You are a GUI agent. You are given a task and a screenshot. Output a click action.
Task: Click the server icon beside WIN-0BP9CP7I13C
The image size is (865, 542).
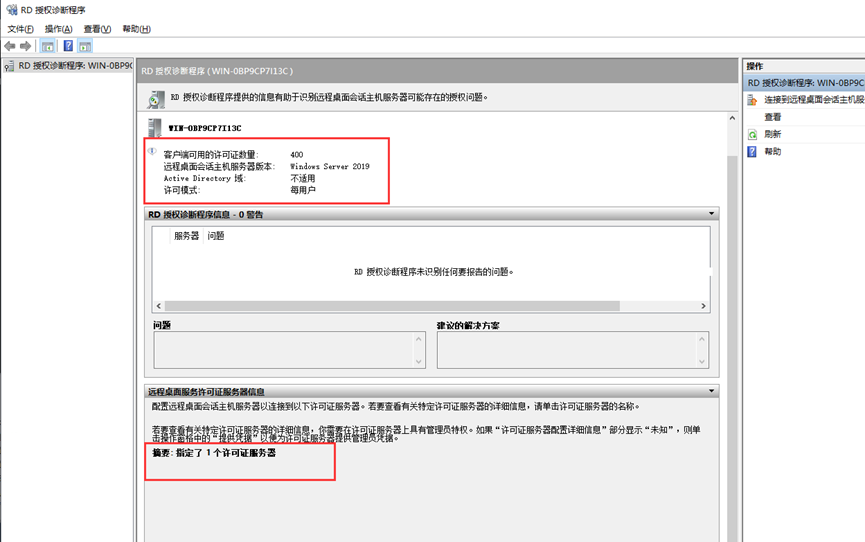[x=155, y=128]
